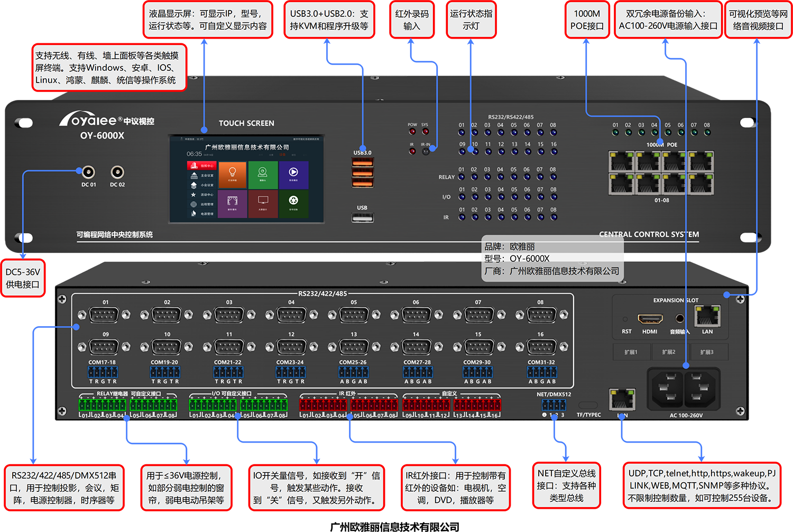This screenshot has width=793, height=532.
Task: Click the DC 01 power jack
Action: click(x=88, y=172)
